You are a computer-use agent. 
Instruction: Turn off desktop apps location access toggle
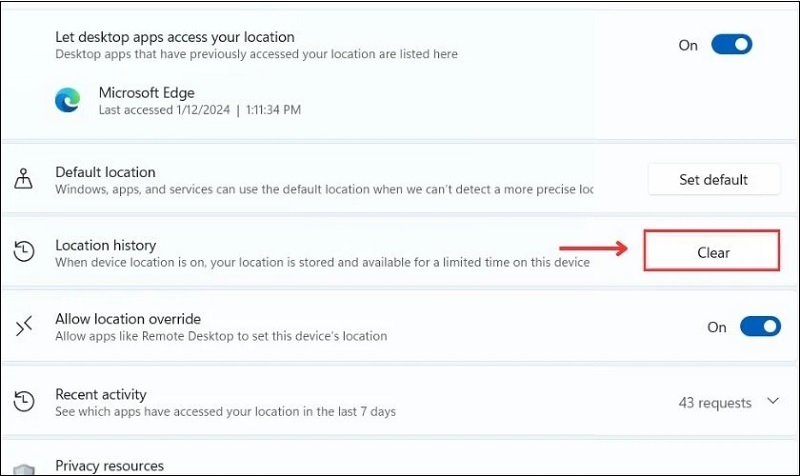point(731,45)
